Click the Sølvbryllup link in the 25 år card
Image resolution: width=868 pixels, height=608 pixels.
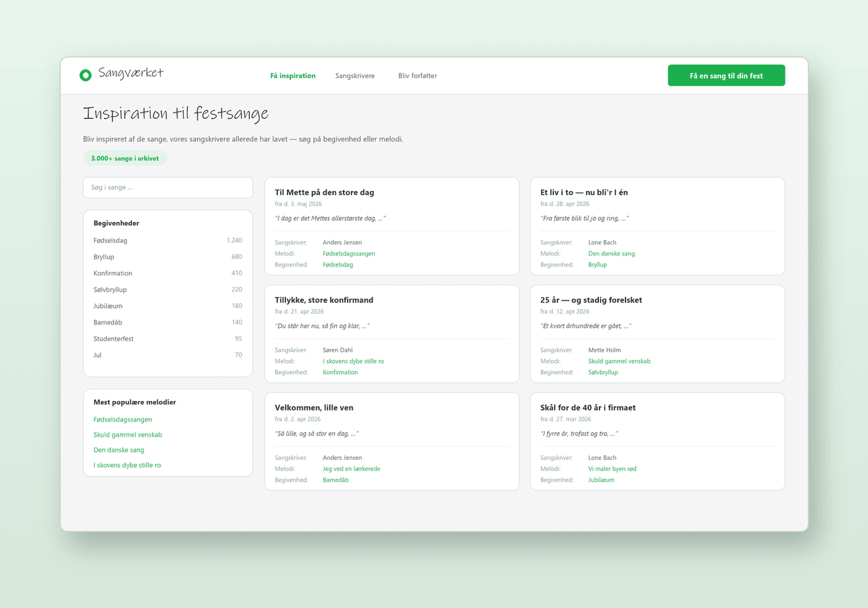(x=603, y=372)
